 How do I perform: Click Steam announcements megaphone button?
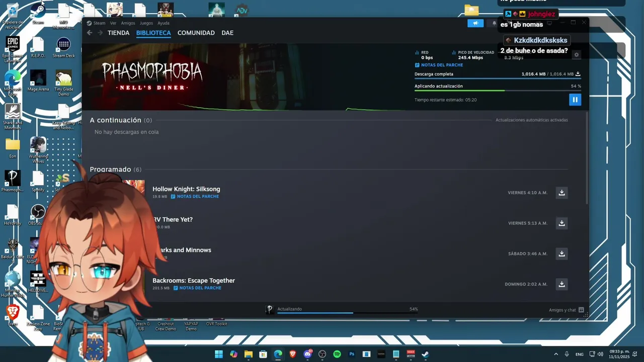[x=475, y=23]
